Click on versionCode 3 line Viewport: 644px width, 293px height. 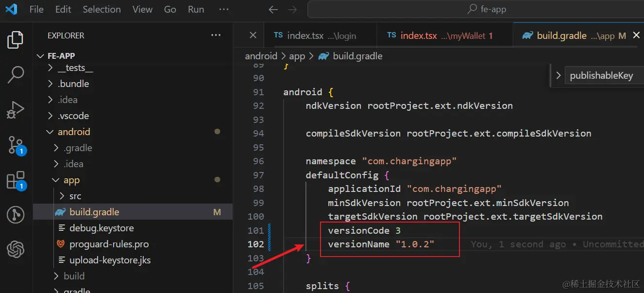[364, 230]
